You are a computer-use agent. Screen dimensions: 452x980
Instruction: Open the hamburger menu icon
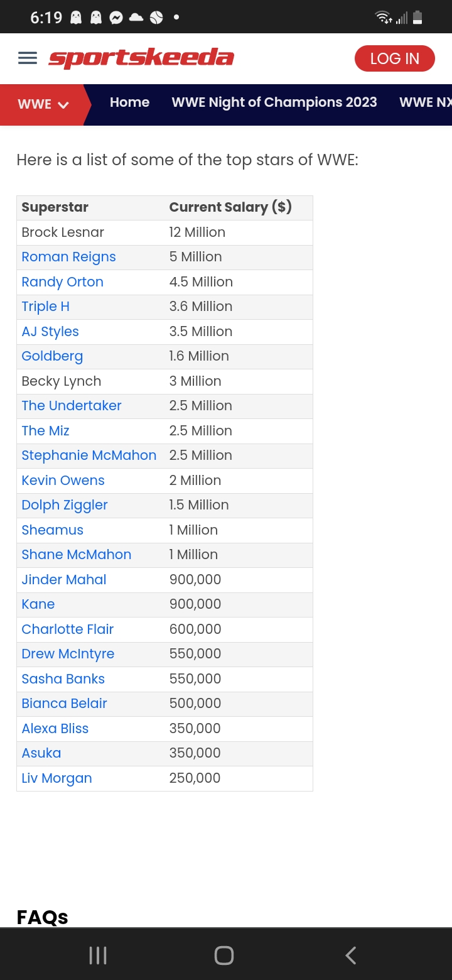28,58
